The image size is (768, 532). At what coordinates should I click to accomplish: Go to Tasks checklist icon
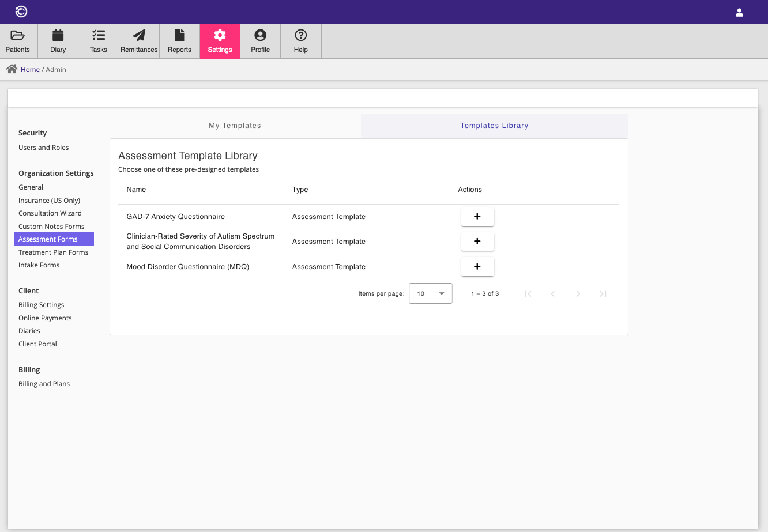99,36
